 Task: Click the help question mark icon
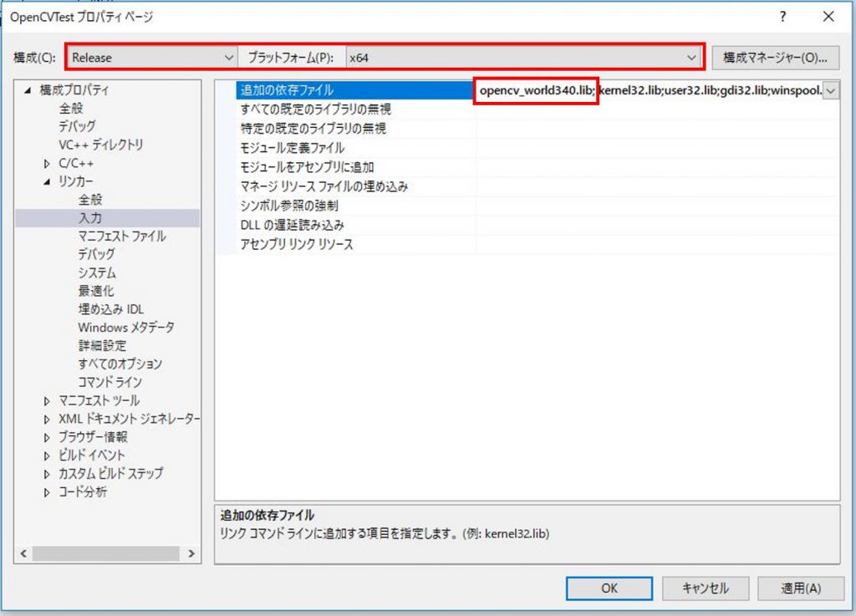783,17
